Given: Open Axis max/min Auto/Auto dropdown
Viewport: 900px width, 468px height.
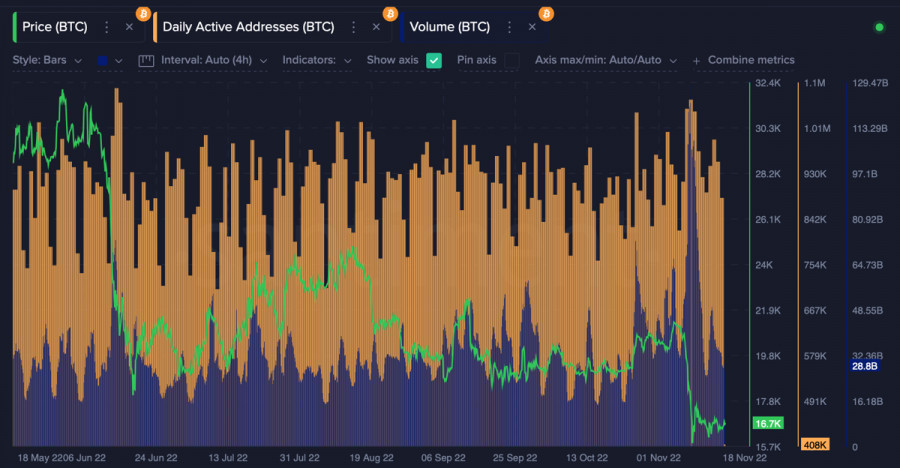Looking at the screenshot, I should [605, 61].
